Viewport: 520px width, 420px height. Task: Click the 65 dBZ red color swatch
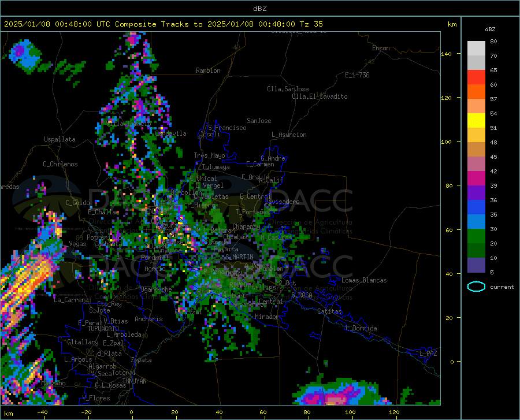click(x=476, y=77)
